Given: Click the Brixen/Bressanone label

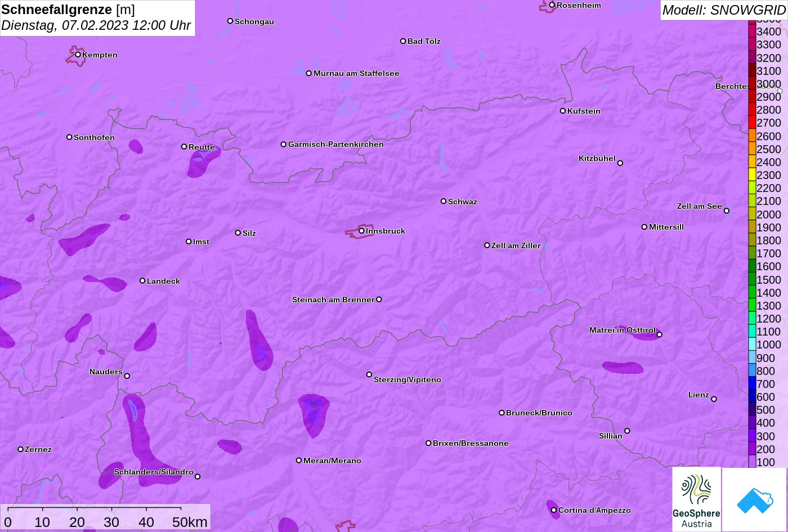Looking at the screenshot, I should click(471, 443).
